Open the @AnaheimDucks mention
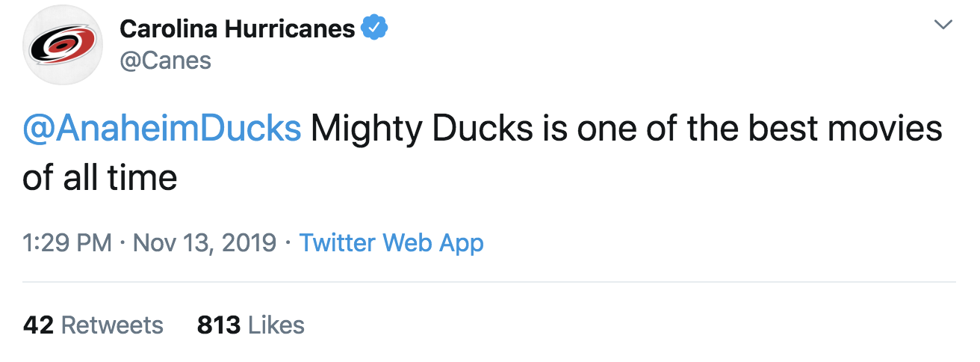 coord(161,129)
